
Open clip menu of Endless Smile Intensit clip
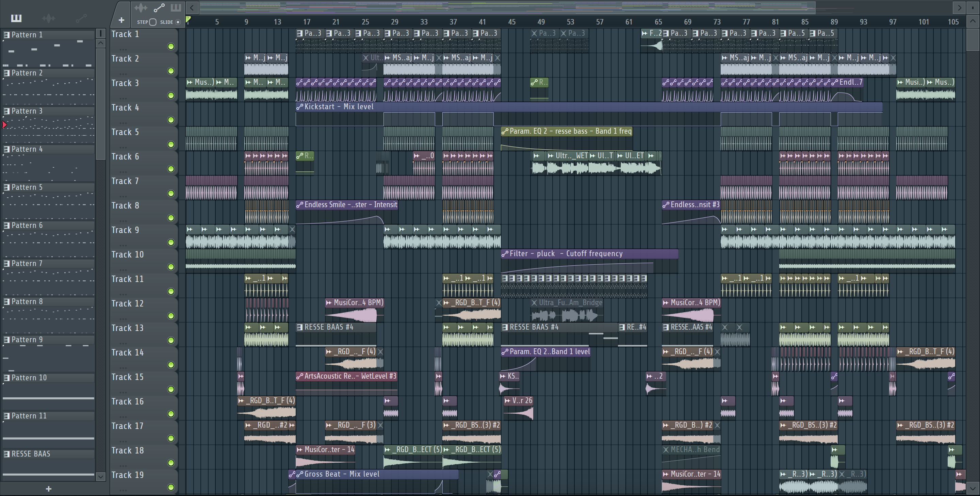300,205
